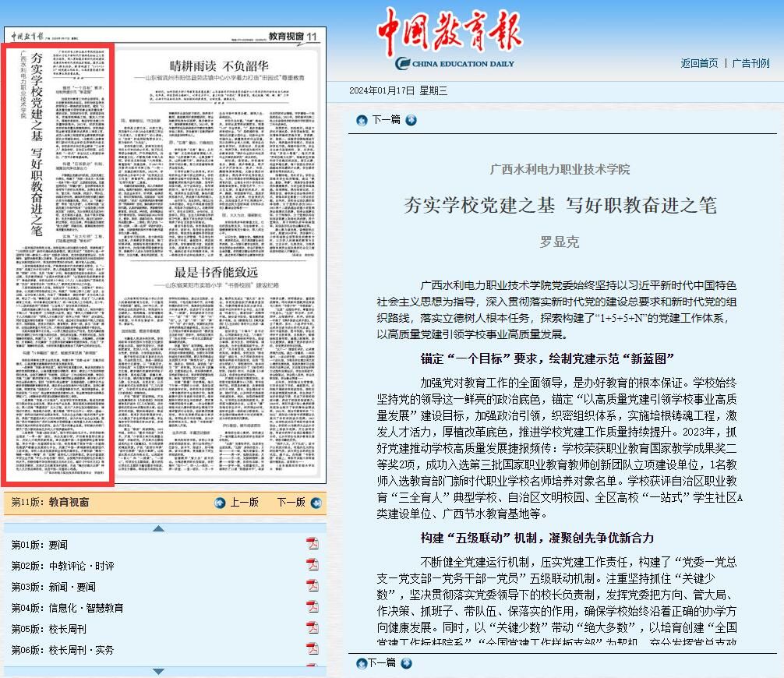Open PDF icon for 第06版 校长周刊·实务
Image resolution: width=784 pixels, height=678 pixels.
point(313,648)
